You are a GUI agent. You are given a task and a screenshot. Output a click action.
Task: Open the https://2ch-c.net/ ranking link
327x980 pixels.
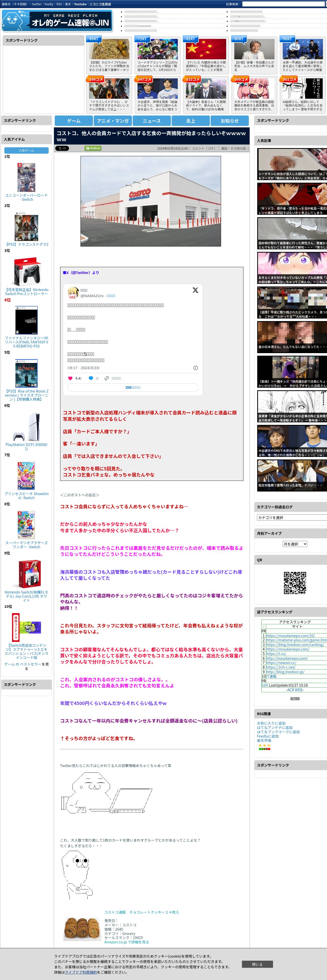[281, 667]
